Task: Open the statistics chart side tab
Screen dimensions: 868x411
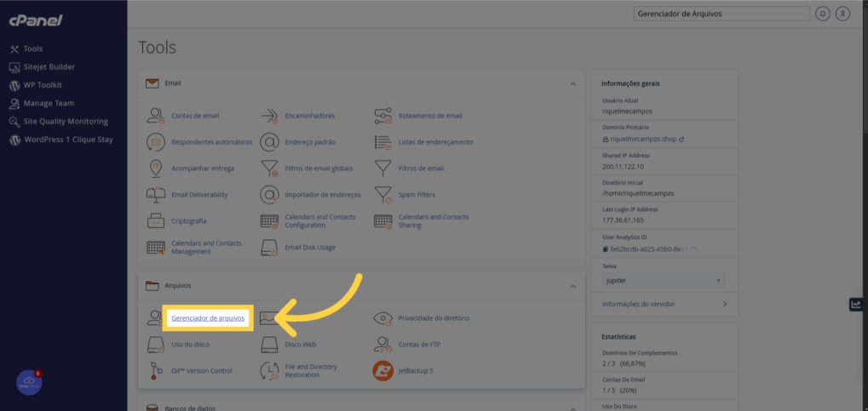Action: coord(856,305)
